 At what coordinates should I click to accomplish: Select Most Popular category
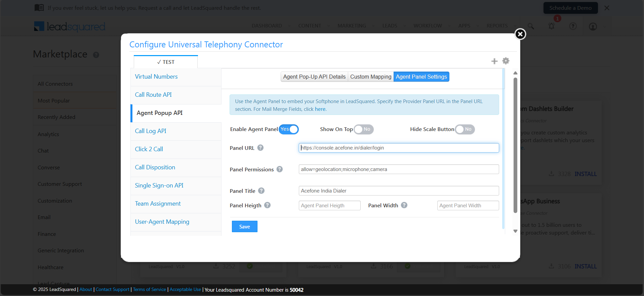pyautogui.click(x=75, y=100)
